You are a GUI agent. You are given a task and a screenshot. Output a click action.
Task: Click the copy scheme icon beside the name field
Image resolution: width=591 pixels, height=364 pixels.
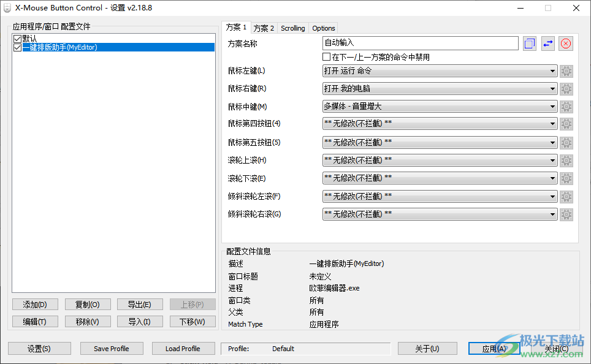tap(529, 43)
